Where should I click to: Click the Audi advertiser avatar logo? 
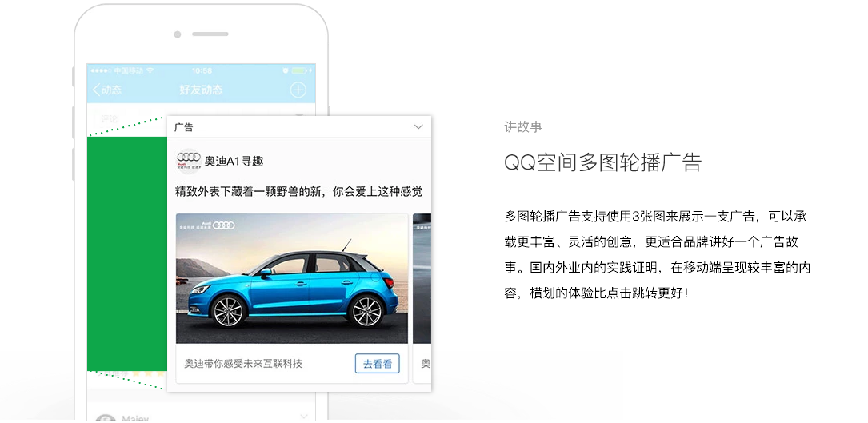pyautogui.click(x=188, y=161)
